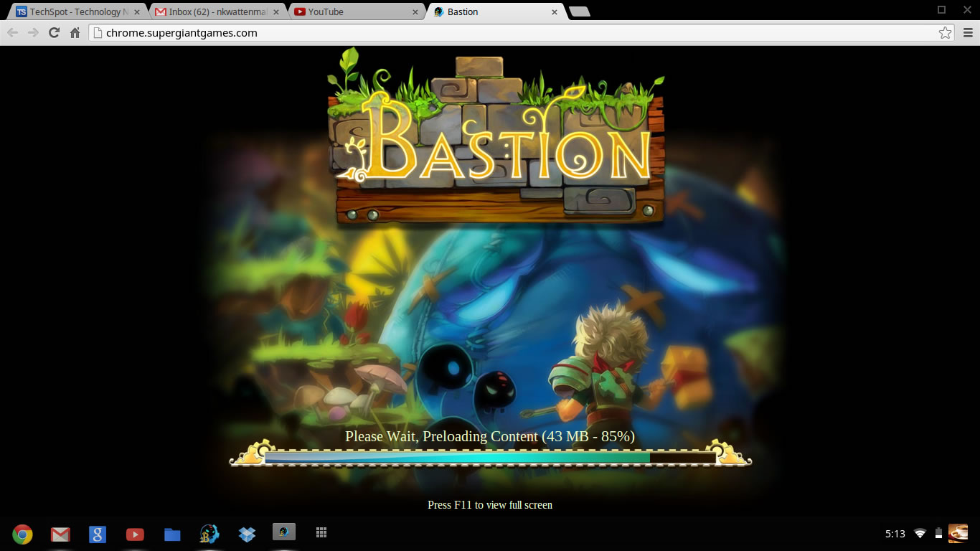Close the Inbox tab

[276, 12]
